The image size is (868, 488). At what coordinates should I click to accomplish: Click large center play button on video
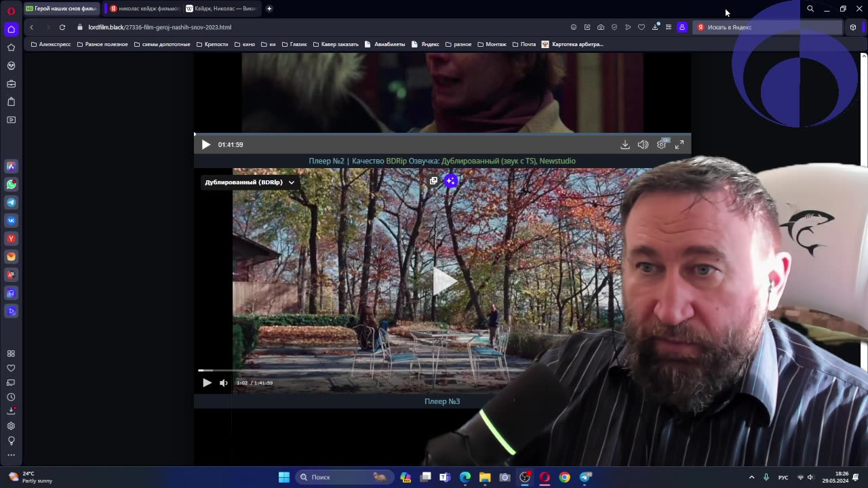[x=444, y=281]
